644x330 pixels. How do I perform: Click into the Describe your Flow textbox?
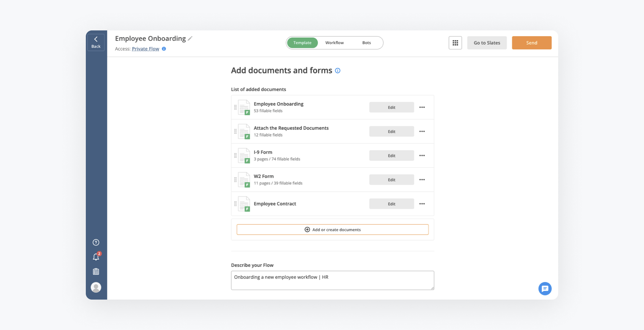click(332, 281)
